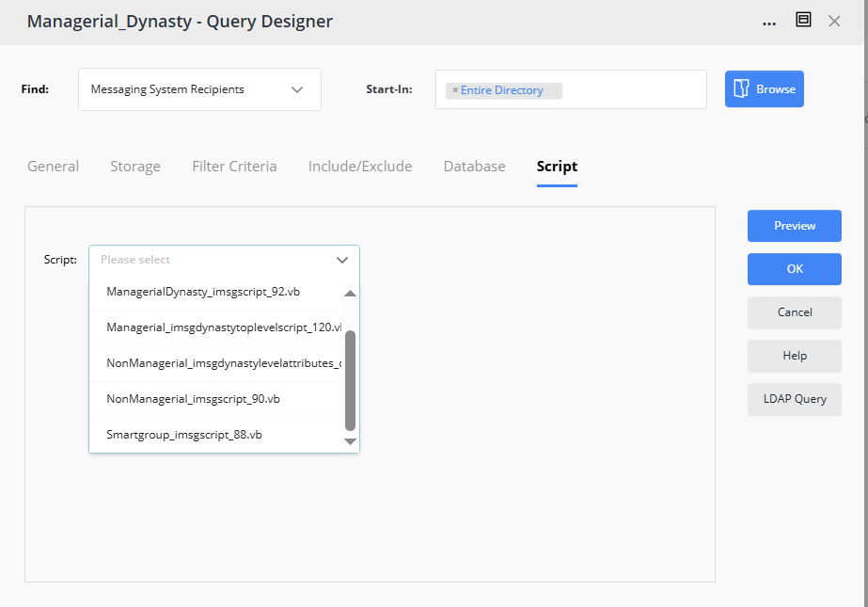Pick Smartgroup_imsgscript_88.vb script
868x607 pixels.
(x=184, y=435)
